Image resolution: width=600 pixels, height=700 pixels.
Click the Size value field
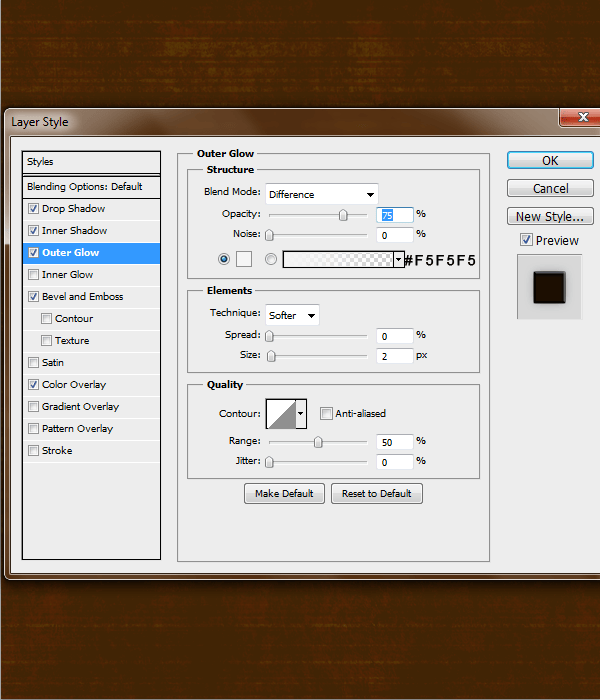(x=395, y=356)
